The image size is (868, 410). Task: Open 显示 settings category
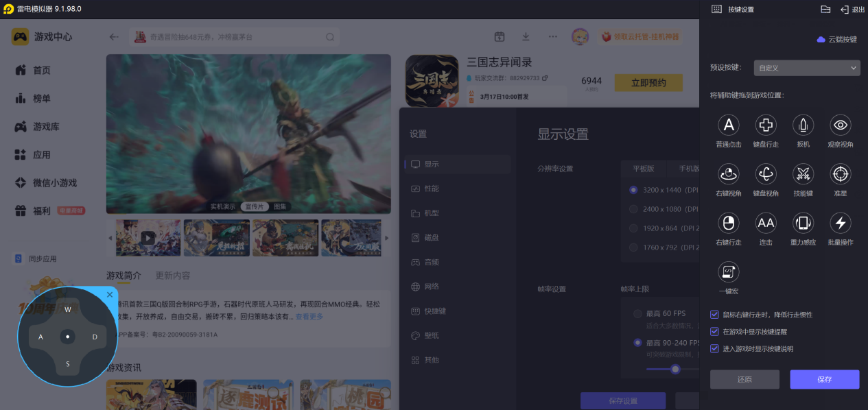(x=458, y=164)
